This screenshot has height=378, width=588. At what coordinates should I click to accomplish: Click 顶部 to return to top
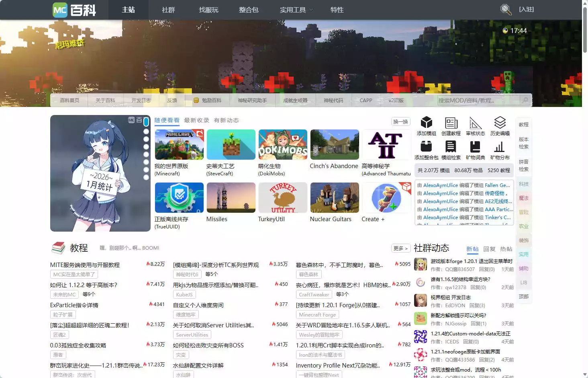tap(523, 296)
